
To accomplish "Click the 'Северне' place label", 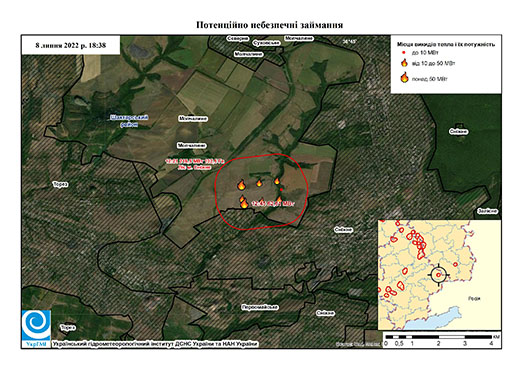I will pos(238,39).
